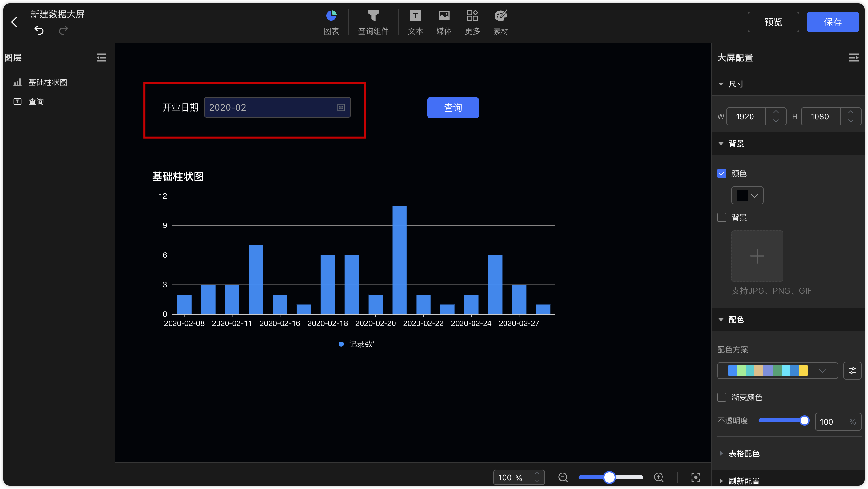This screenshot has height=489, width=868.
Task: Open the 媒体 media tool
Action: 444,22
